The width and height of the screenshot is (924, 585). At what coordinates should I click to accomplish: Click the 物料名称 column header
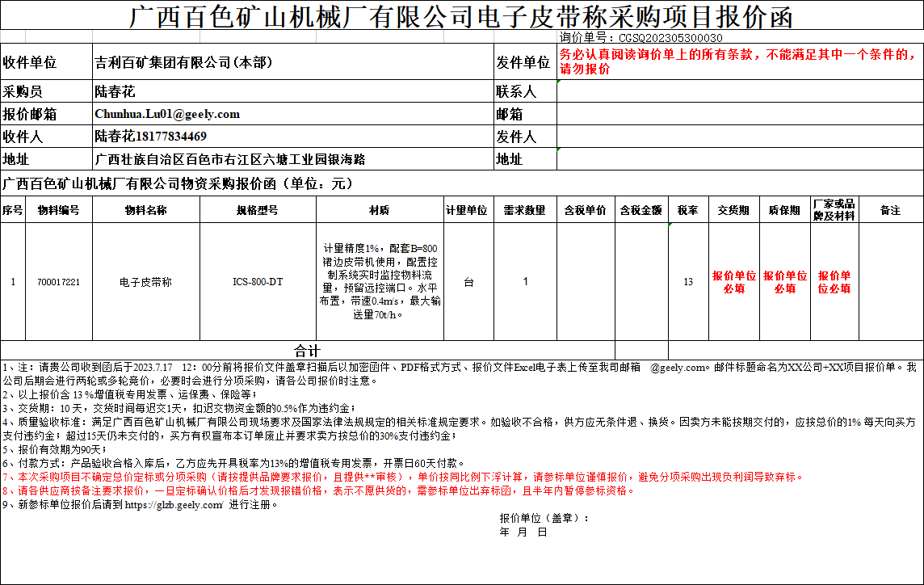146,210
